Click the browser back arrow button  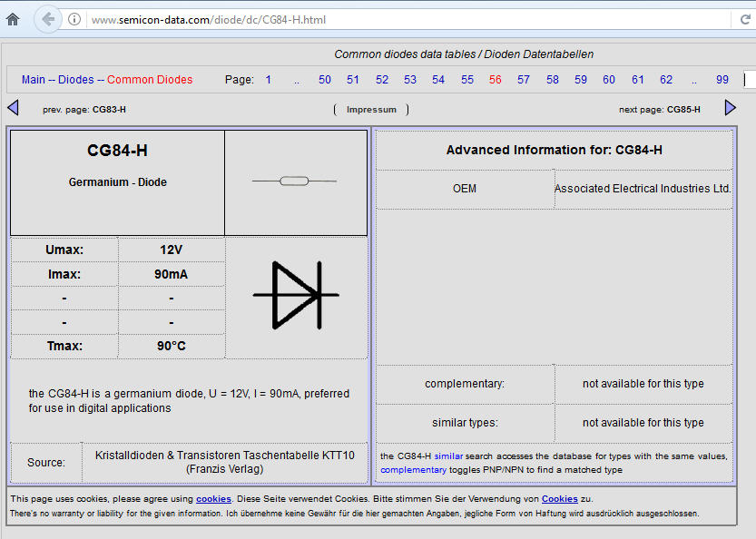pyautogui.click(x=47, y=19)
